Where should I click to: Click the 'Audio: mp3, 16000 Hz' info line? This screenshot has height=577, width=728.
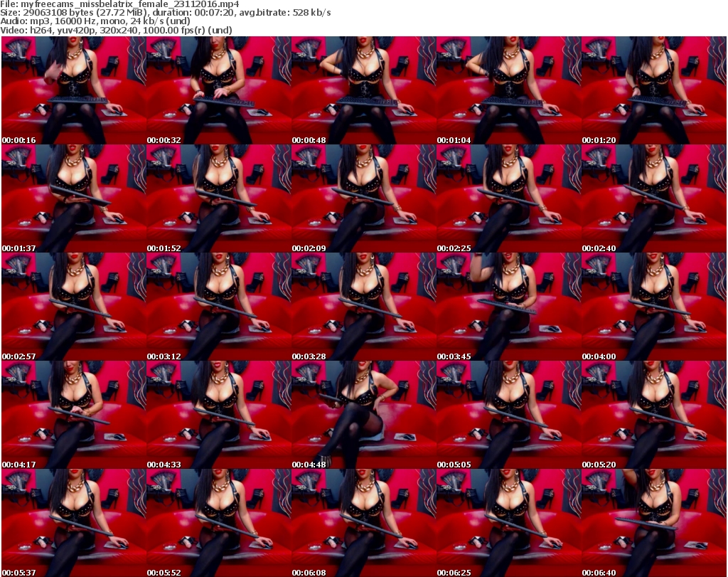point(95,21)
